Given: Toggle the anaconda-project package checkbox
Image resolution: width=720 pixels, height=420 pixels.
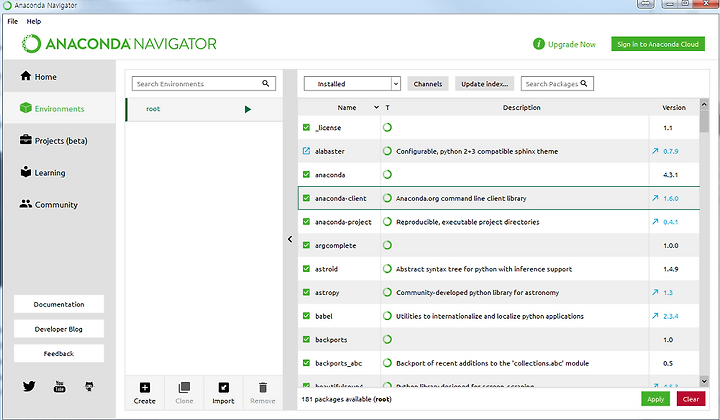Looking at the screenshot, I should (306, 221).
